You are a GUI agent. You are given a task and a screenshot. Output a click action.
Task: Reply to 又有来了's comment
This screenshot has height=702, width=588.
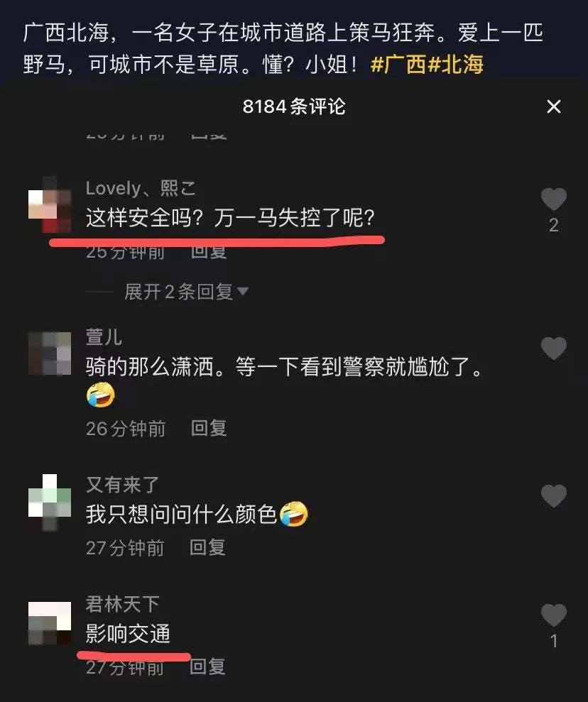[x=207, y=547]
